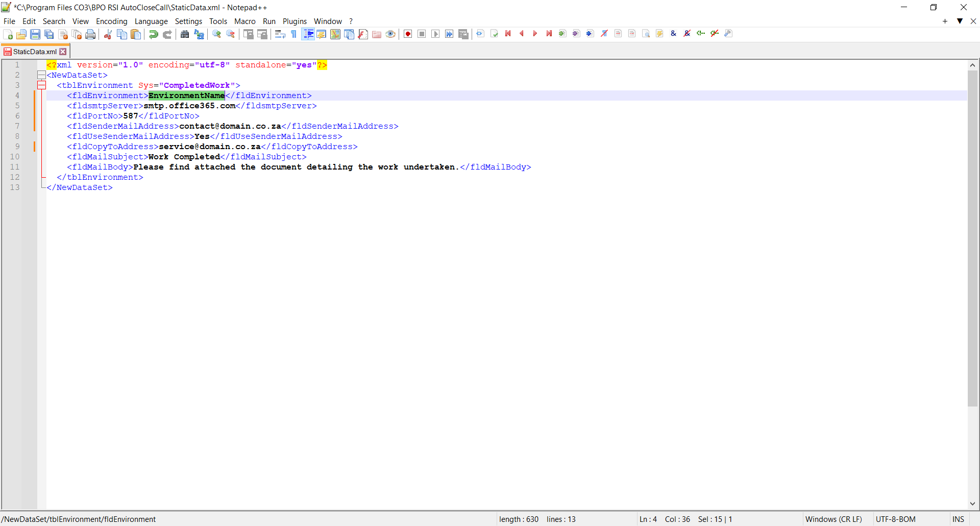Undo the last edit with green arrow
This screenshot has width=980, height=526.
coord(153,34)
